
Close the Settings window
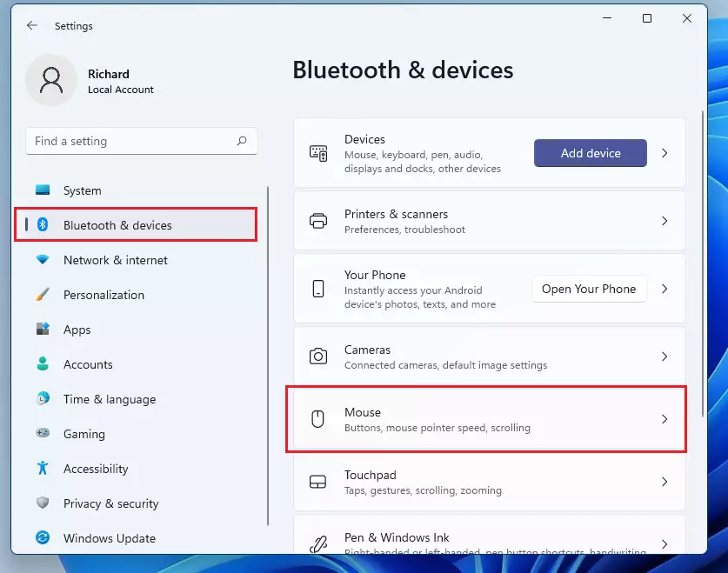click(x=686, y=18)
